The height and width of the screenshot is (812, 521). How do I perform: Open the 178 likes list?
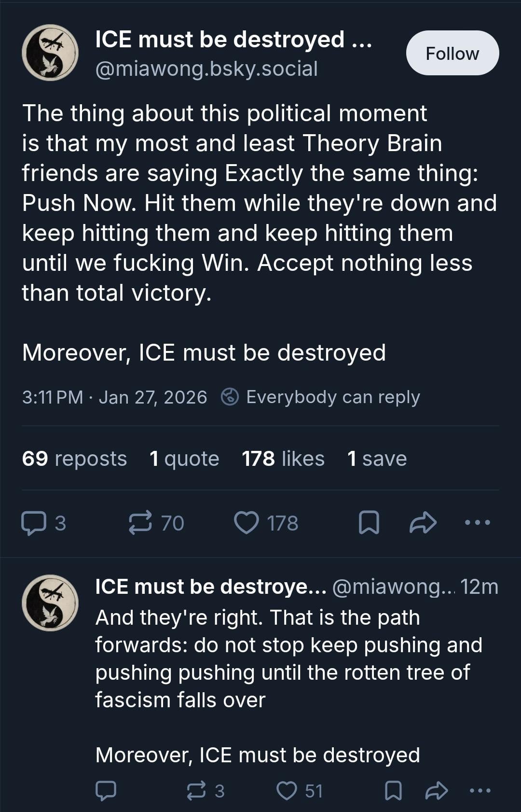click(283, 459)
